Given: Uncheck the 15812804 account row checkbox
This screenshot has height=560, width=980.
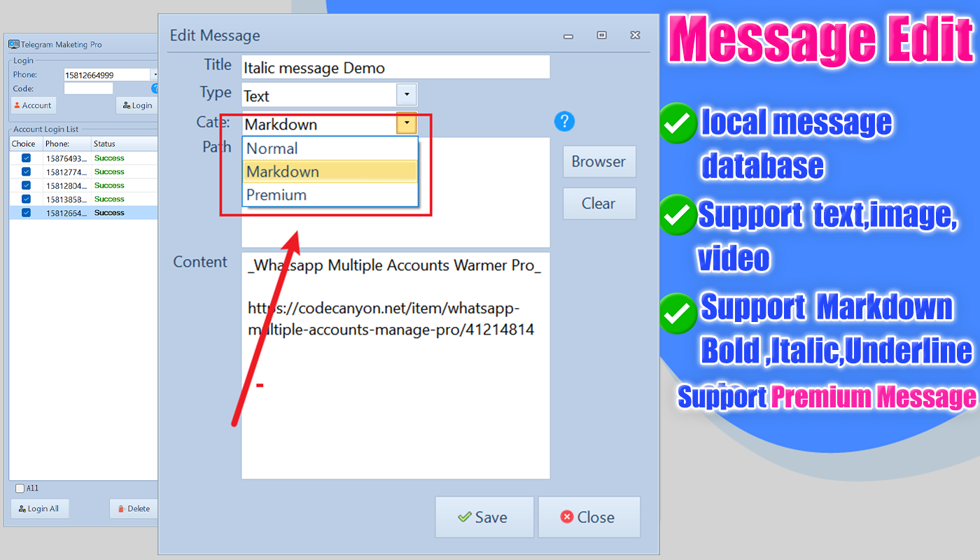Looking at the screenshot, I should coord(27,185).
